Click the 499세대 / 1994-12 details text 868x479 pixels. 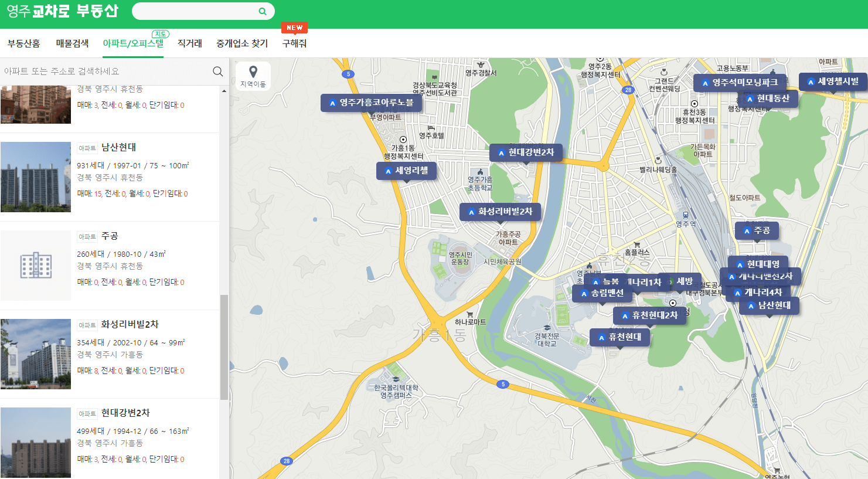(x=133, y=432)
